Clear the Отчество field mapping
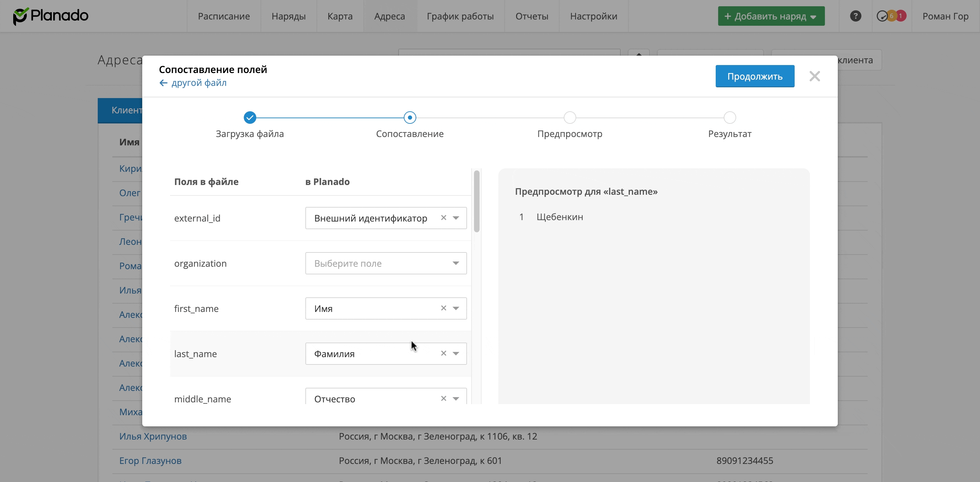This screenshot has height=482, width=980. (x=443, y=398)
